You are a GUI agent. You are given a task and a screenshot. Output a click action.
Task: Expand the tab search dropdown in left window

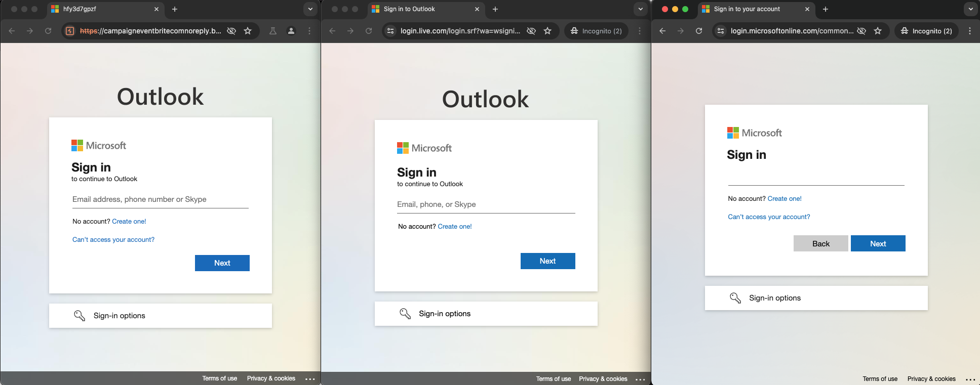[310, 9]
